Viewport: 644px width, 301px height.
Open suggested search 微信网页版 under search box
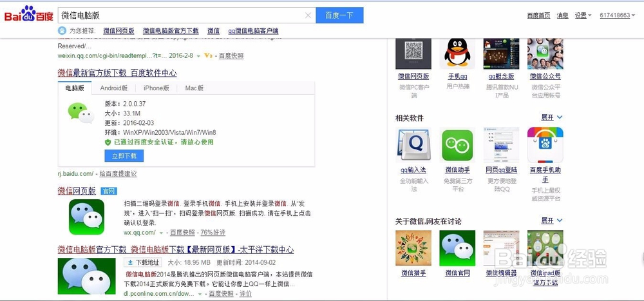[x=118, y=31]
